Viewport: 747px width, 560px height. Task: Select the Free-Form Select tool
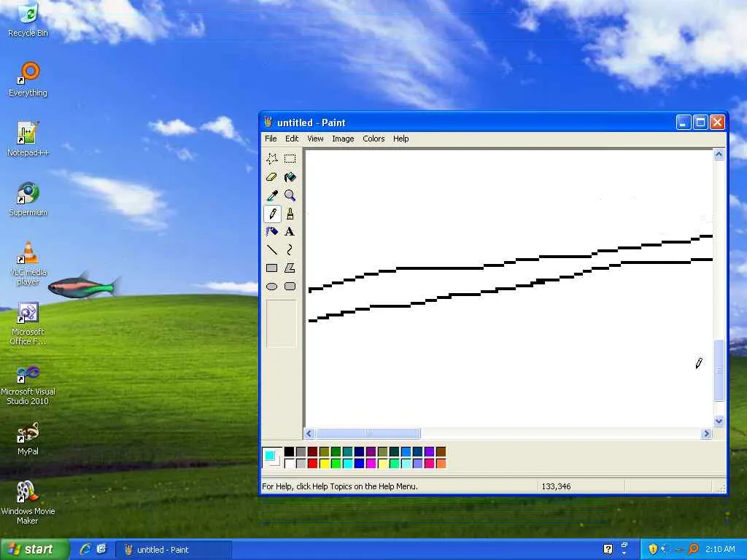pyautogui.click(x=272, y=158)
